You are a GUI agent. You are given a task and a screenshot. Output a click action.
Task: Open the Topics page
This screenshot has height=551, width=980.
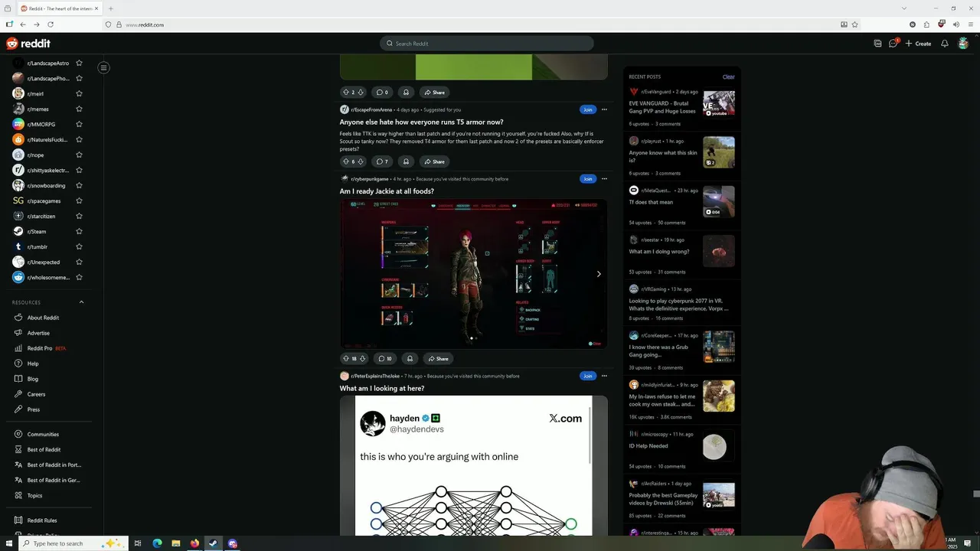34,495
